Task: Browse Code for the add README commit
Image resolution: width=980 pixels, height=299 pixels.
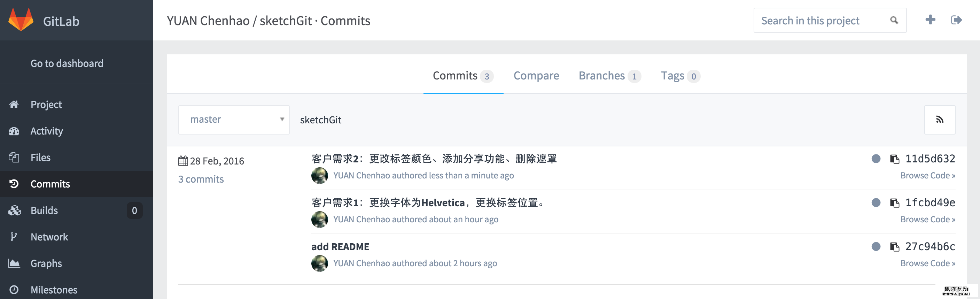Action: coord(927,263)
